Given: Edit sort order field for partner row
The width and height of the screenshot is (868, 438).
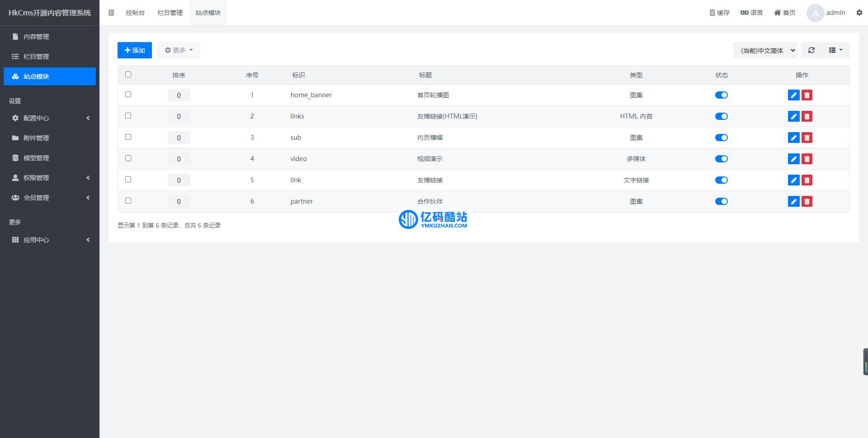Looking at the screenshot, I should pos(179,201).
